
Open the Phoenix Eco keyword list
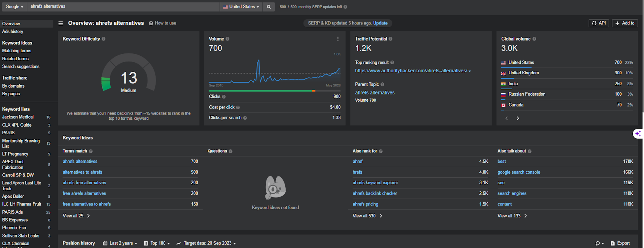[14, 228]
